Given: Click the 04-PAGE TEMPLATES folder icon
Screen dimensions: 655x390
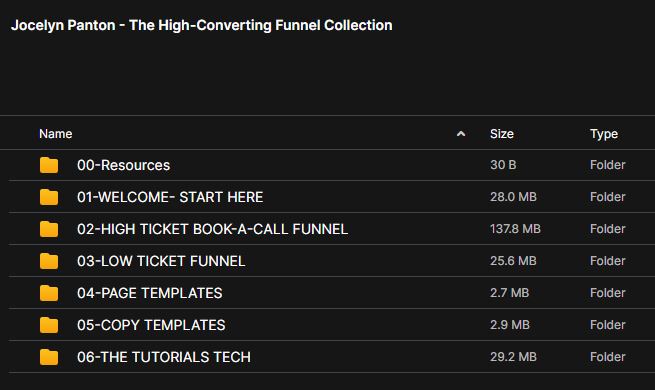Looking at the screenshot, I should pyautogui.click(x=49, y=293).
